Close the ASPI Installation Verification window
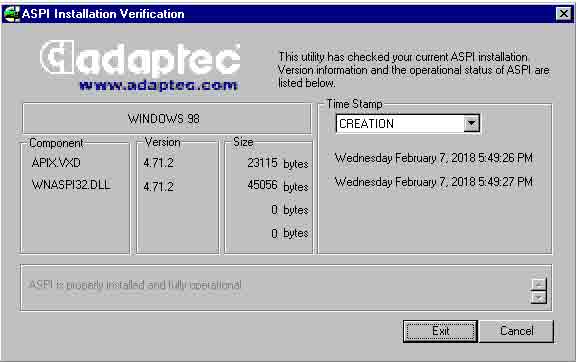Viewport: 576px width, 362px height. [x=563, y=14]
